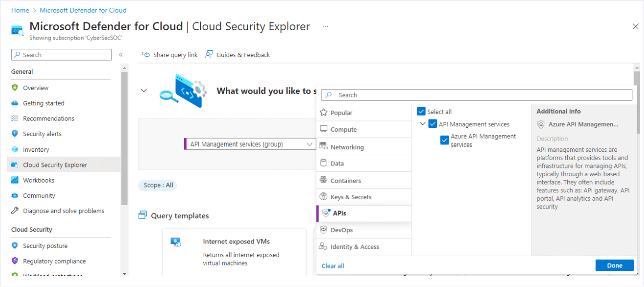The height and width of the screenshot is (287, 644).
Task: Collapse the query builder section chevron
Action: (x=144, y=90)
